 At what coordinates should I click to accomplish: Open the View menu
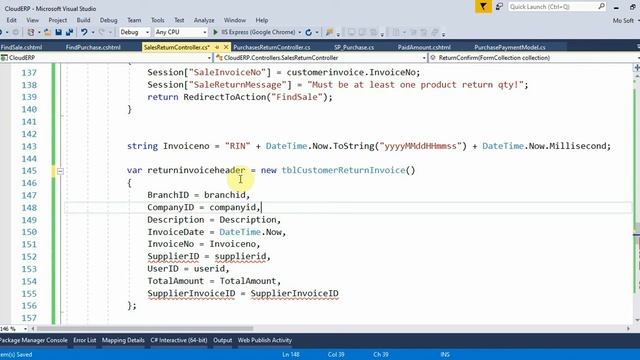(32, 20)
